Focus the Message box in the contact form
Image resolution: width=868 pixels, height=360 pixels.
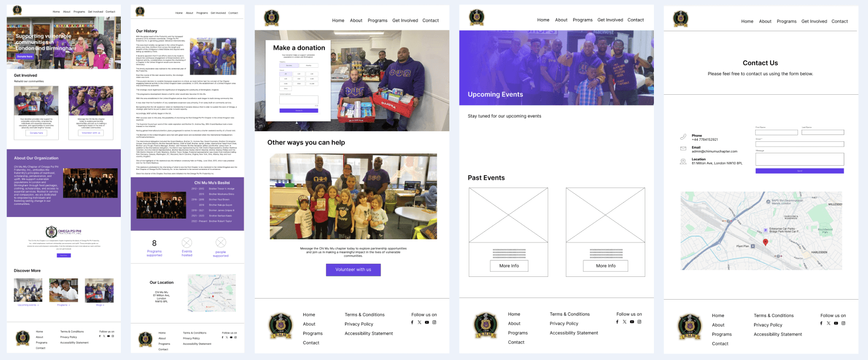pyautogui.click(x=800, y=159)
